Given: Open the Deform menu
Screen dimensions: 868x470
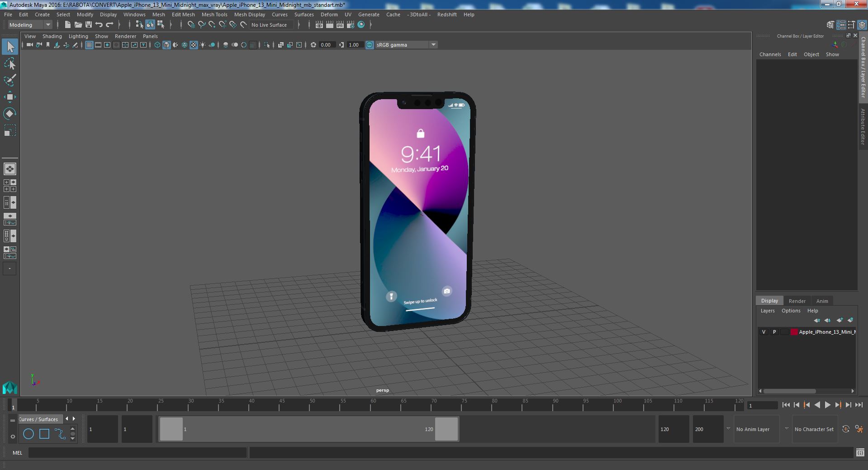Looking at the screenshot, I should click(329, 14).
